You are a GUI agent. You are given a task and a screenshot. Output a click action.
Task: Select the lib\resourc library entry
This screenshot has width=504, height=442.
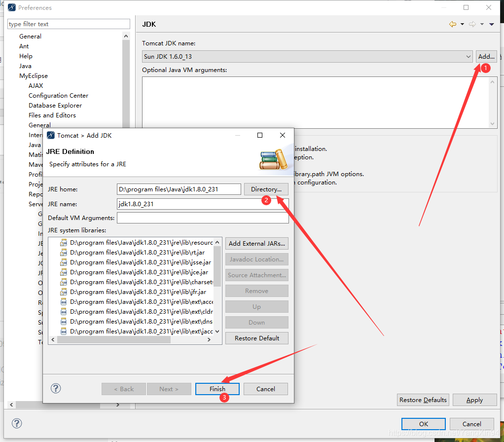[142, 243]
